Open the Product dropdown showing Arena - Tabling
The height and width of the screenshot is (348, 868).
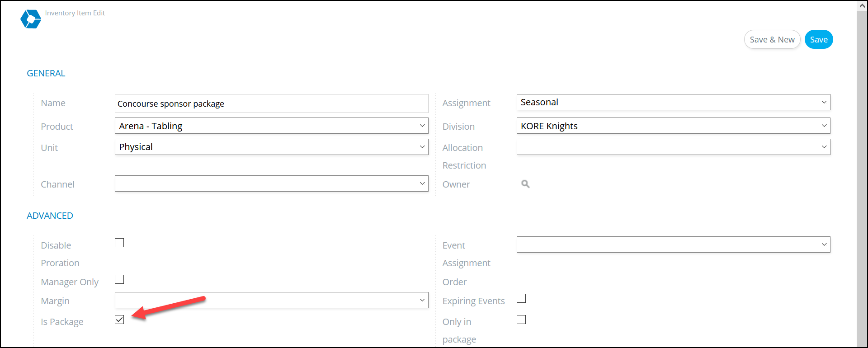272,126
